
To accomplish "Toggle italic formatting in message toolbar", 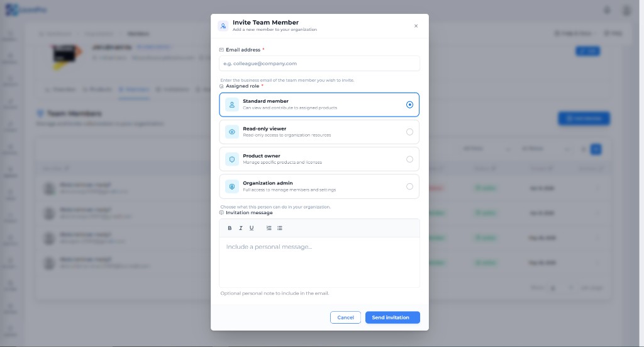I will (x=241, y=228).
